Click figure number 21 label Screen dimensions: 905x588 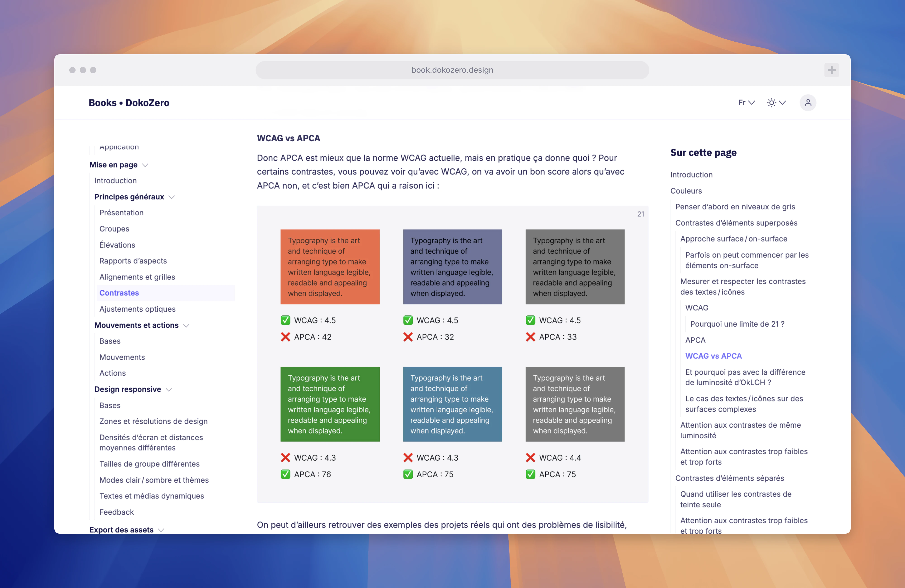coord(641,214)
